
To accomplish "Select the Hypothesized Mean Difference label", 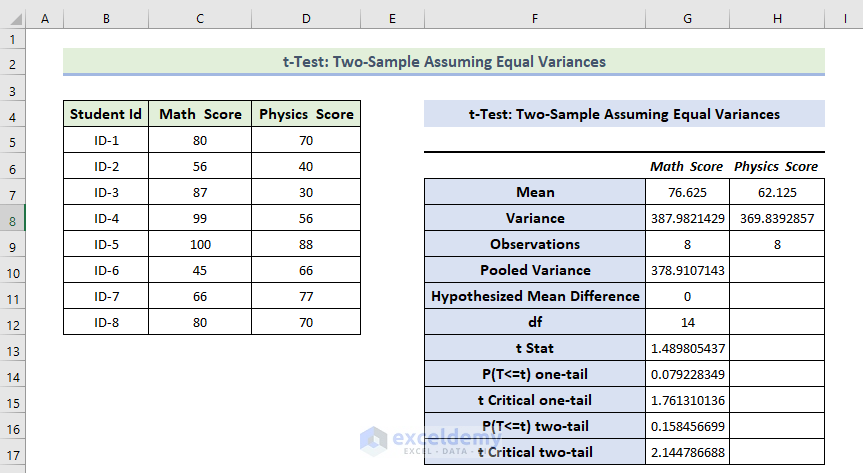I will [534, 296].
